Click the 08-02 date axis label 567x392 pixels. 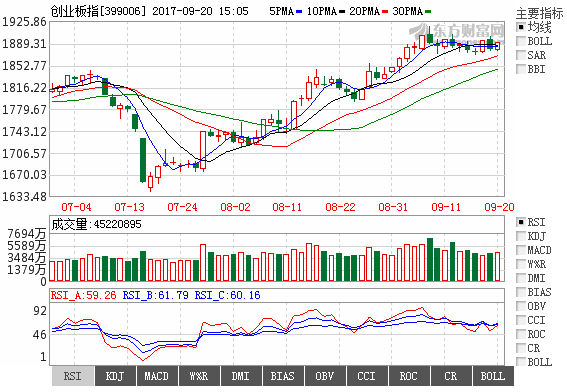click(235, 207)
